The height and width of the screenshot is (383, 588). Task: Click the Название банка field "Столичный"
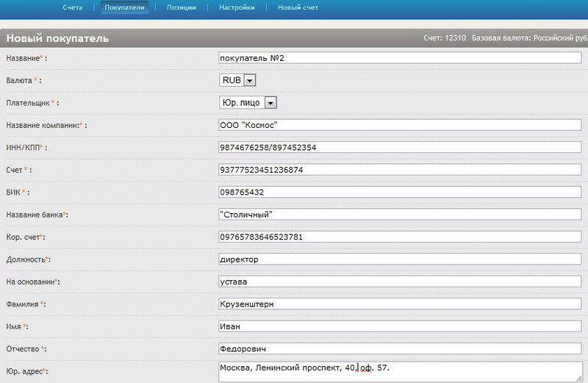[x=400, y=214]
